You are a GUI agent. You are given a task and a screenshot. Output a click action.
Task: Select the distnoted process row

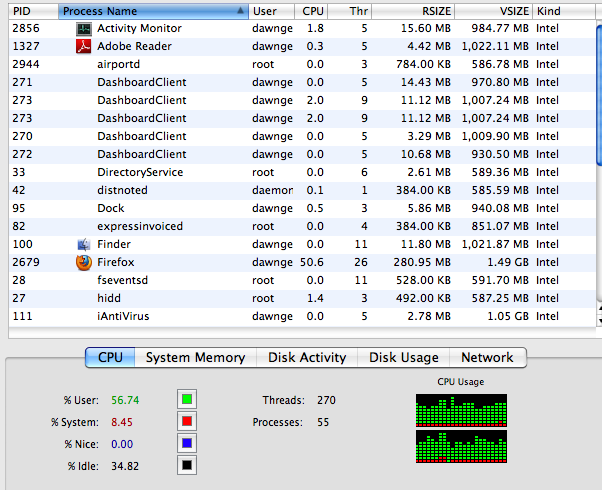click(x=302, y=190)
